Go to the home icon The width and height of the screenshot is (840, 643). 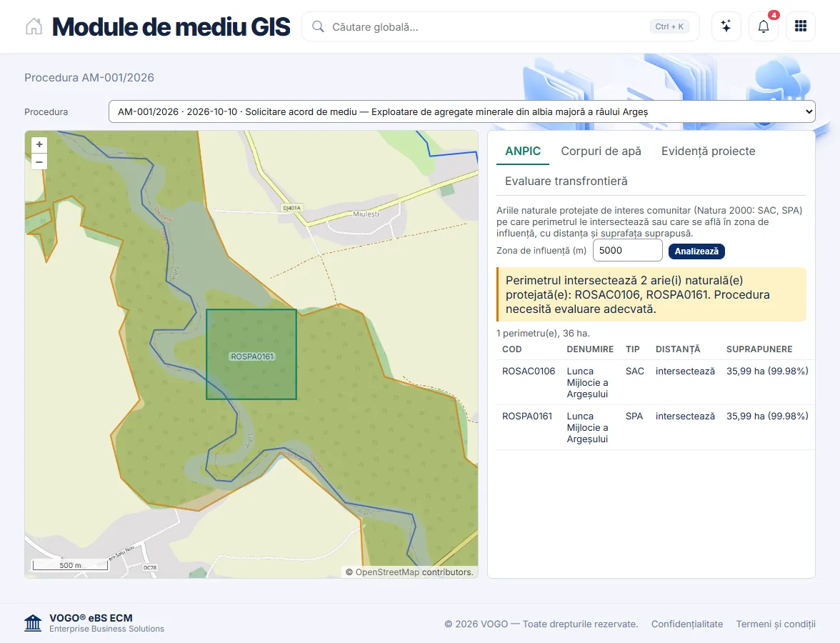click(x=34, y=26)
